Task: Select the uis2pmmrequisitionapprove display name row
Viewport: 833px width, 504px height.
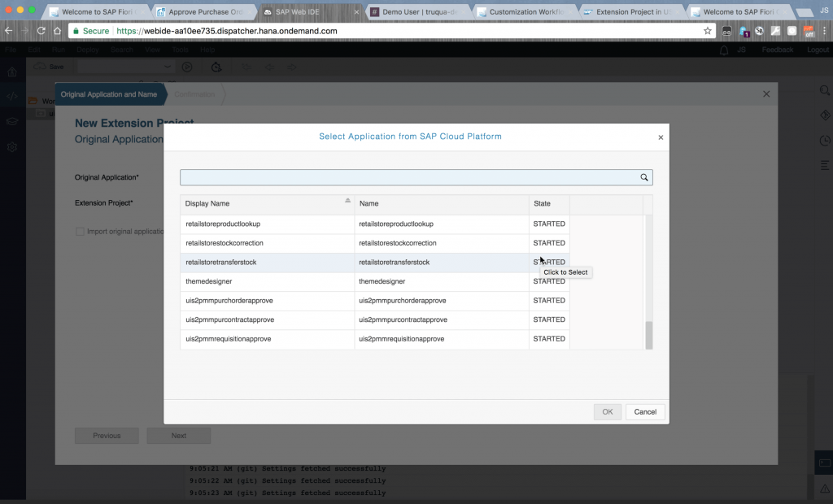Action: coord(267,339)
